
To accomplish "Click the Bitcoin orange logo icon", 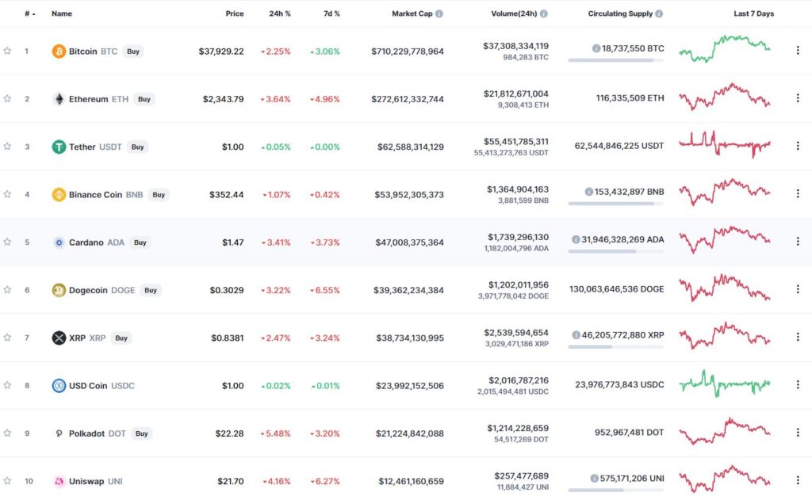I will point(59,52).
